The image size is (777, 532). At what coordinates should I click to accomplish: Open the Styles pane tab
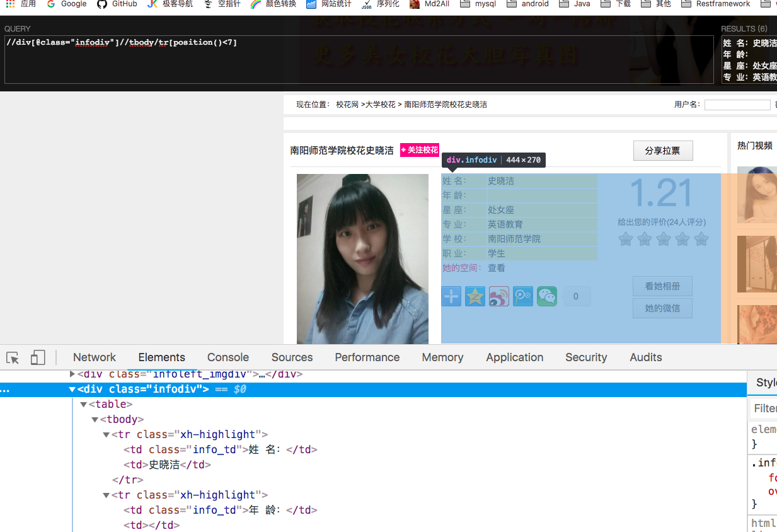766,383
